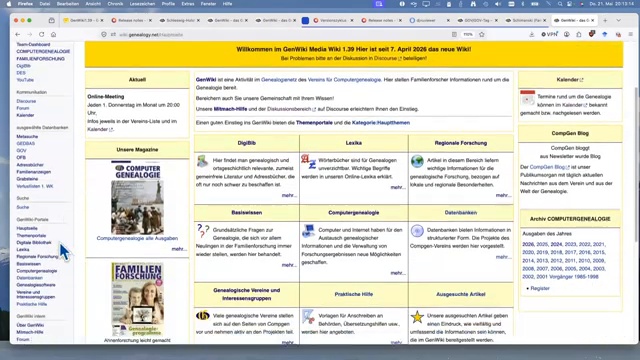The width and height of the screenshot is (640, 360).
Task: Open the Chronik menu
Action: [x=115, y=4]
